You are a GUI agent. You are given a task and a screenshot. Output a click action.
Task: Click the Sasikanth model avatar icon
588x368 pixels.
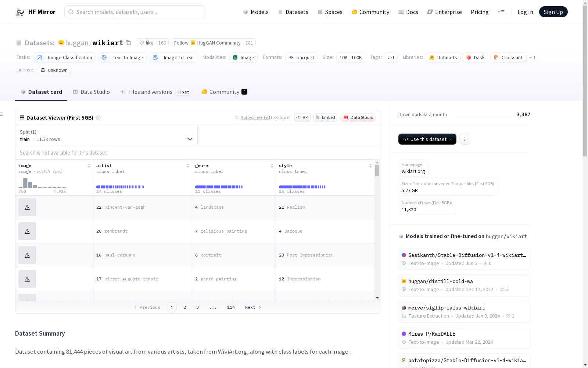point(404,255)
